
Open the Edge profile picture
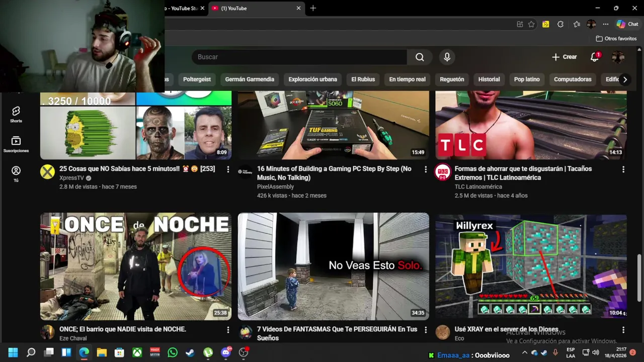point(591,24)
